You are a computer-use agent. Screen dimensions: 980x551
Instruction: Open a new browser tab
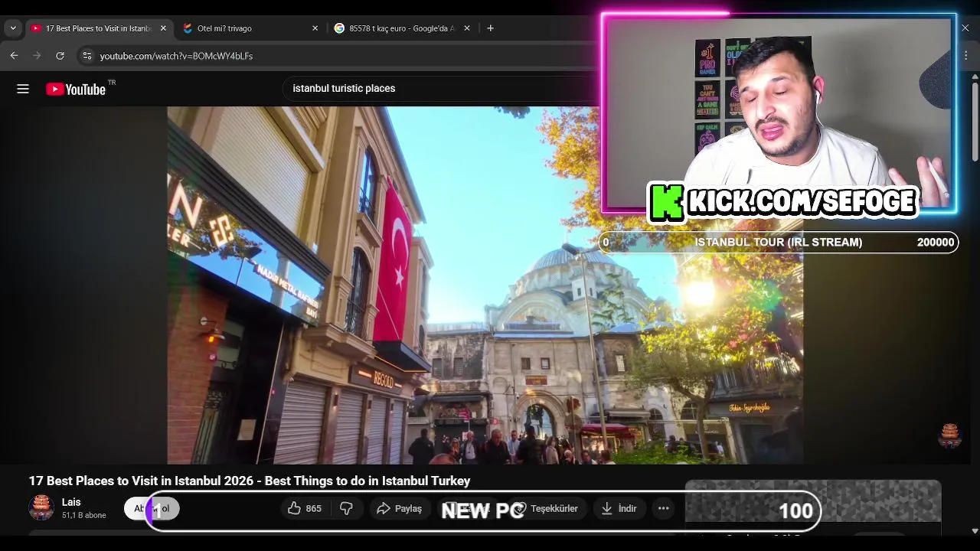click(x=490, y=28)
